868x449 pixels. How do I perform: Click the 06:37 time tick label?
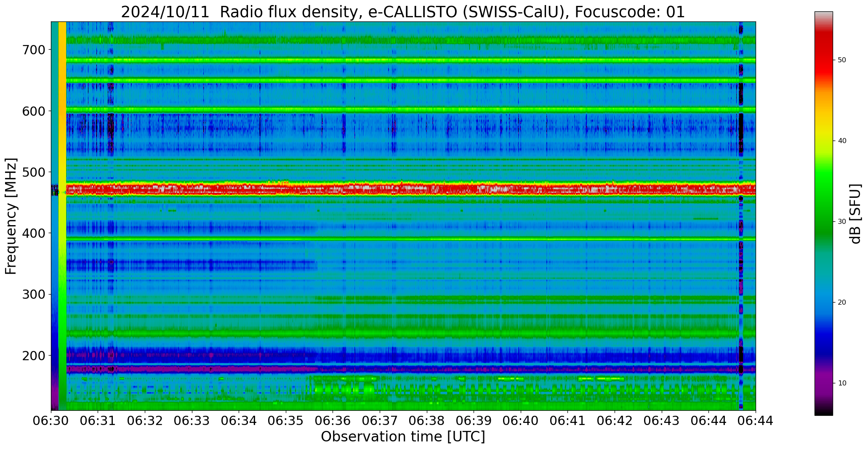(x=380, y=421)
